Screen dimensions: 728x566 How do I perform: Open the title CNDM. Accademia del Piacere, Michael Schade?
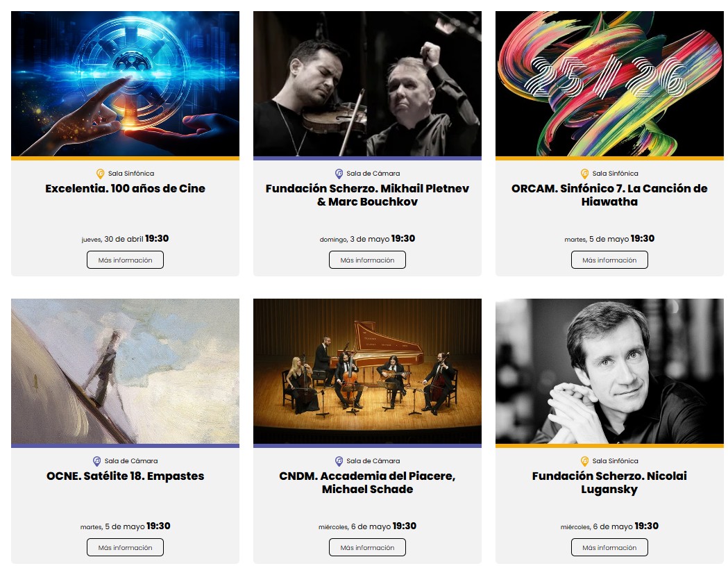367,483
